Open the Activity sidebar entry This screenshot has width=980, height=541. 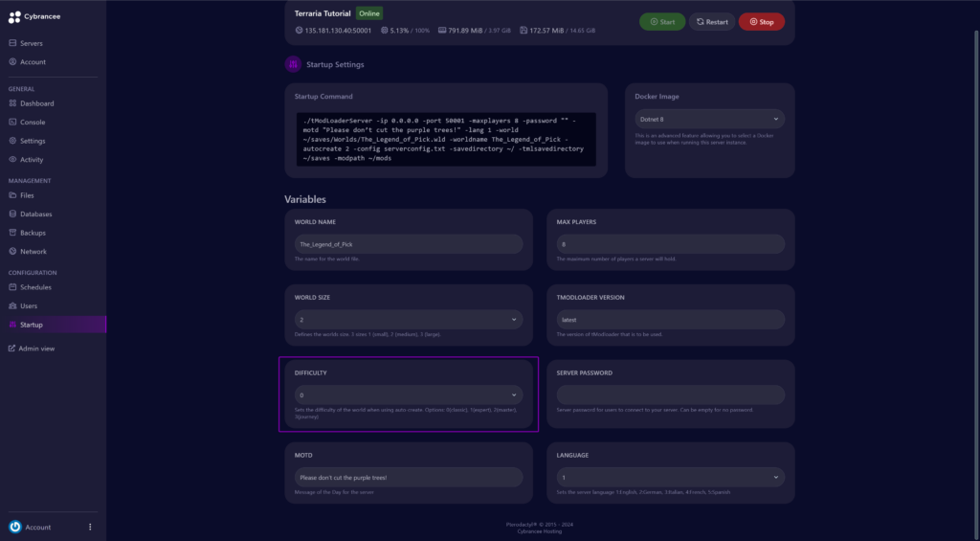(x=32, y=160)
